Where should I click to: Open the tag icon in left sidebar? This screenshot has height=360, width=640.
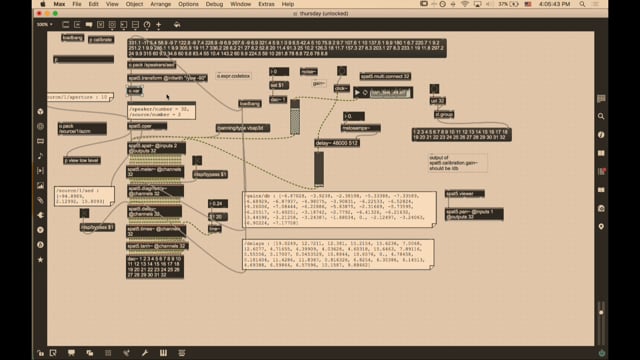40,200
